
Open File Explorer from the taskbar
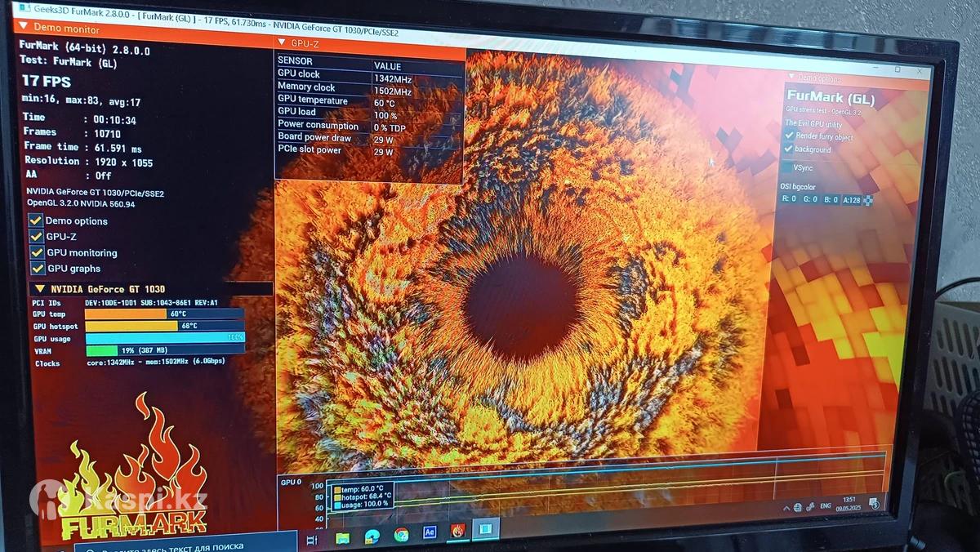click(342, 537)
